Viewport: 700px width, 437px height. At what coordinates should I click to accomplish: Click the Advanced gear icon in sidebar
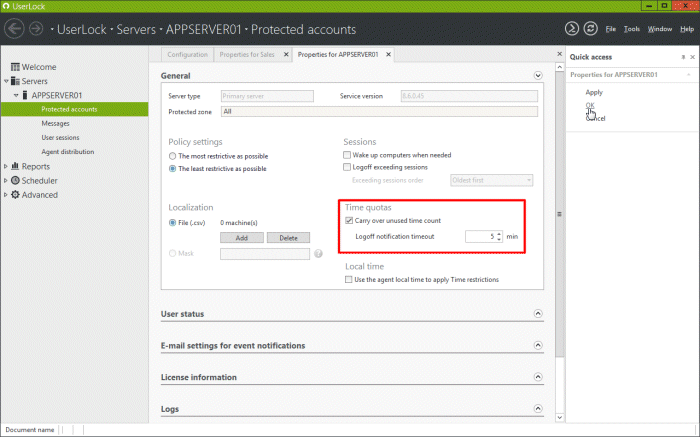click(x=15, y=195)
